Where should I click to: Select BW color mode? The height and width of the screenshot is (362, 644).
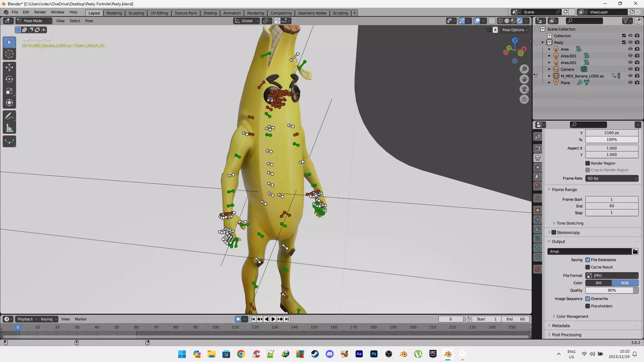pyautogui.click(x=598, y=283)
